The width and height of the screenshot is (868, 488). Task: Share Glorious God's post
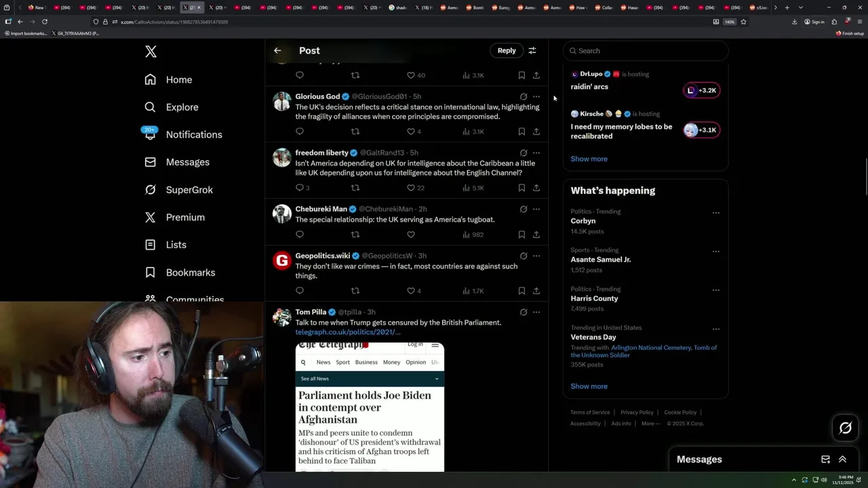536,131
